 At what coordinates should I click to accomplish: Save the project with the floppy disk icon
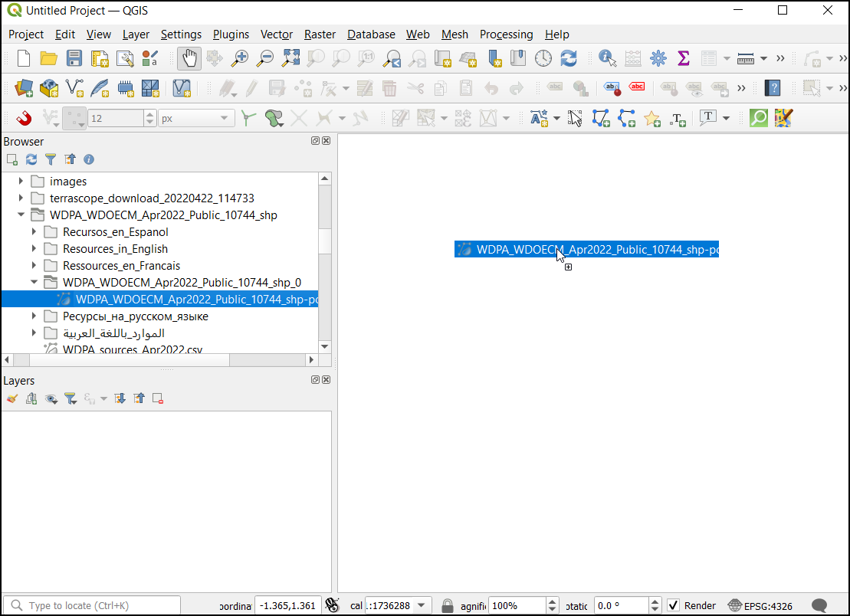coord(74,58)
